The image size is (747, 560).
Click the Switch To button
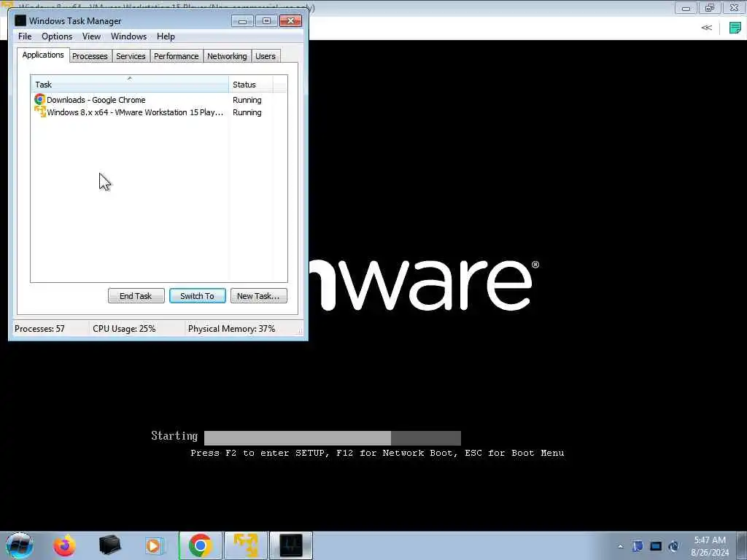point(197,296)
